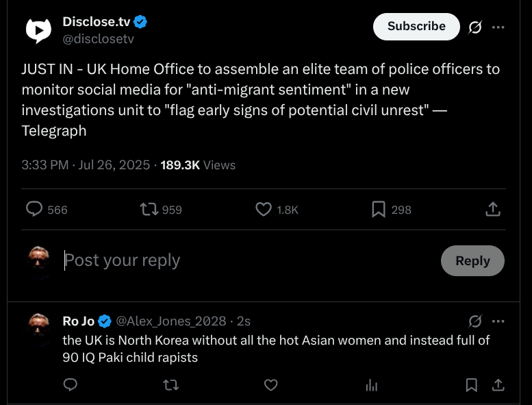Like the Ro Jo reply
Image resolution: width=532 pixels, height=405 pixels.
[270, 385]
